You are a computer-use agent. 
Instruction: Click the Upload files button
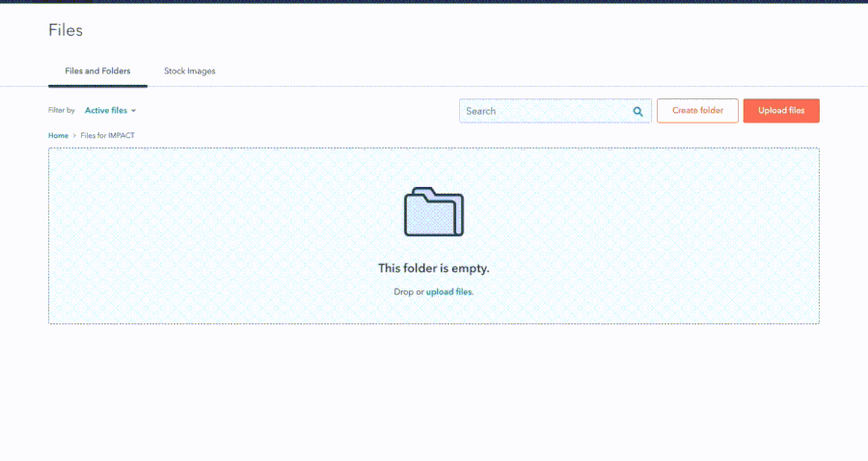pyautogui.click(x=781, y=111)
